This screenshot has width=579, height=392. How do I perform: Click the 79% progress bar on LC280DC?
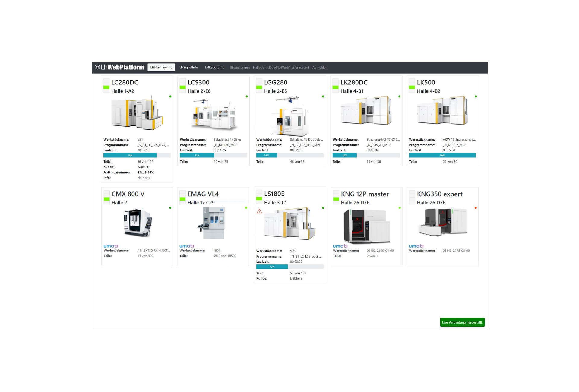click(130, 155)
